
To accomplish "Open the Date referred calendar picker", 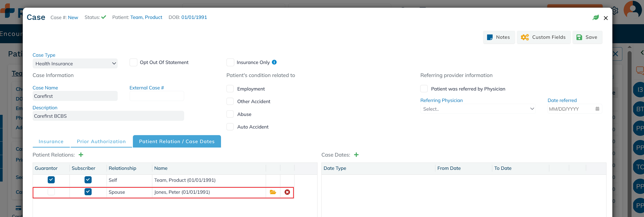I will click(597, 109).
